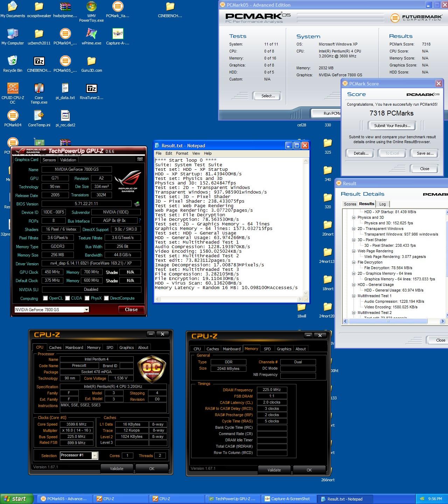Open the File menu in Notepad
The image size is (448, 504).
[x=159, y=153]
